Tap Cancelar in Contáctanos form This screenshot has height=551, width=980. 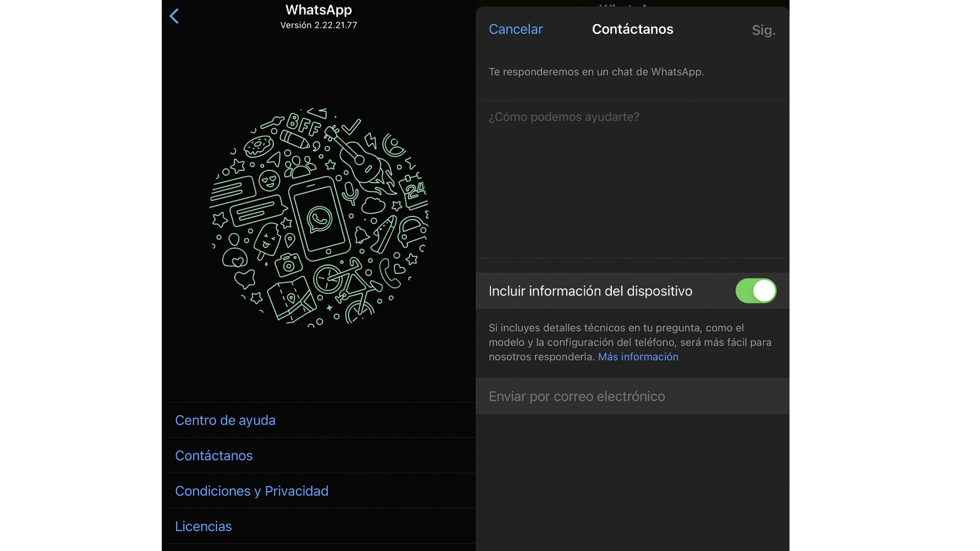click(516, 29)
